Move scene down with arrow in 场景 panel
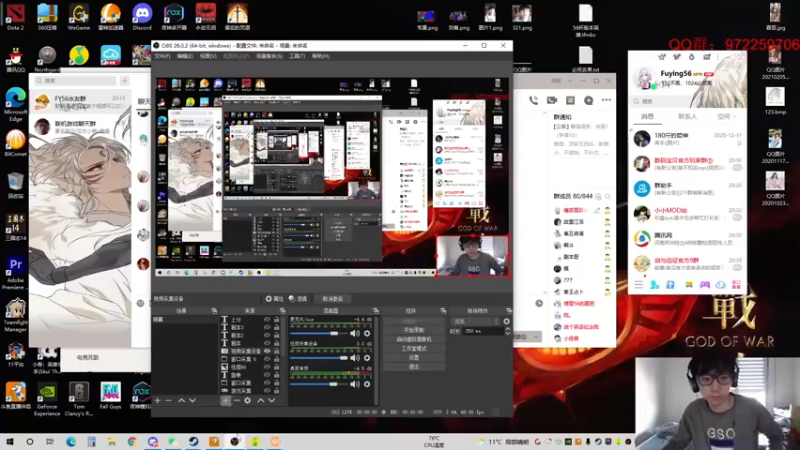Image resolution: width=800 pixels, height=450 pixels. [192, 401]
